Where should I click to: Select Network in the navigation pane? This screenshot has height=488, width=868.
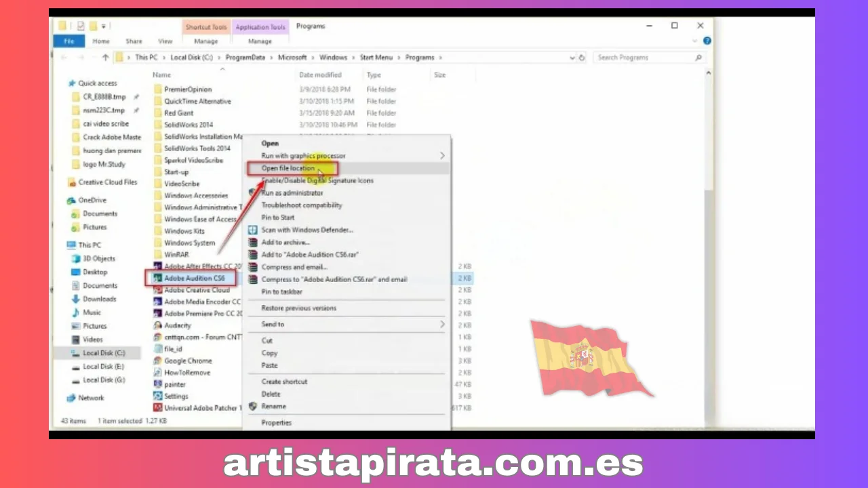click(91, 399)
